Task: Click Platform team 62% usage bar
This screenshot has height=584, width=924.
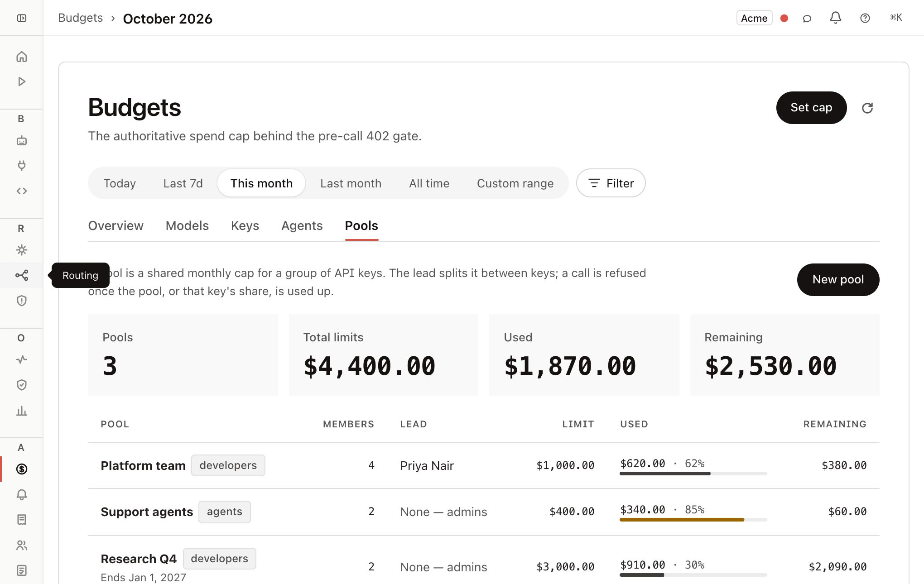Action: click(693, 474)
